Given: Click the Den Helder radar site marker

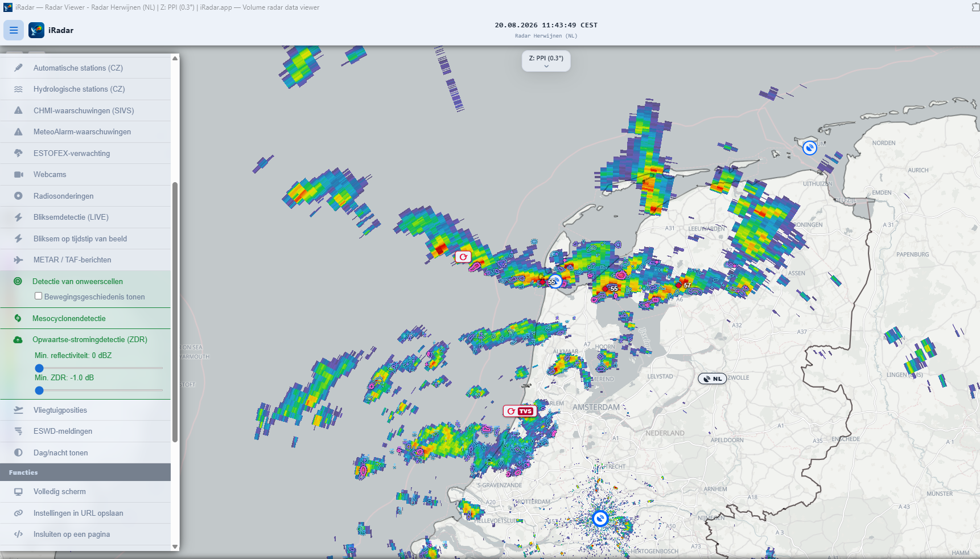Looking at the screenshot, I should [x=555, y=281].
